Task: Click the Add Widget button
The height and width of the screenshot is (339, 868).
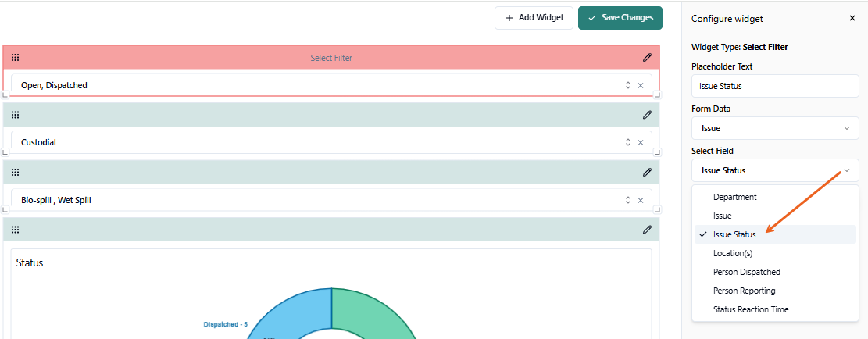Action: pyautogui.click(x=534, y=18)
